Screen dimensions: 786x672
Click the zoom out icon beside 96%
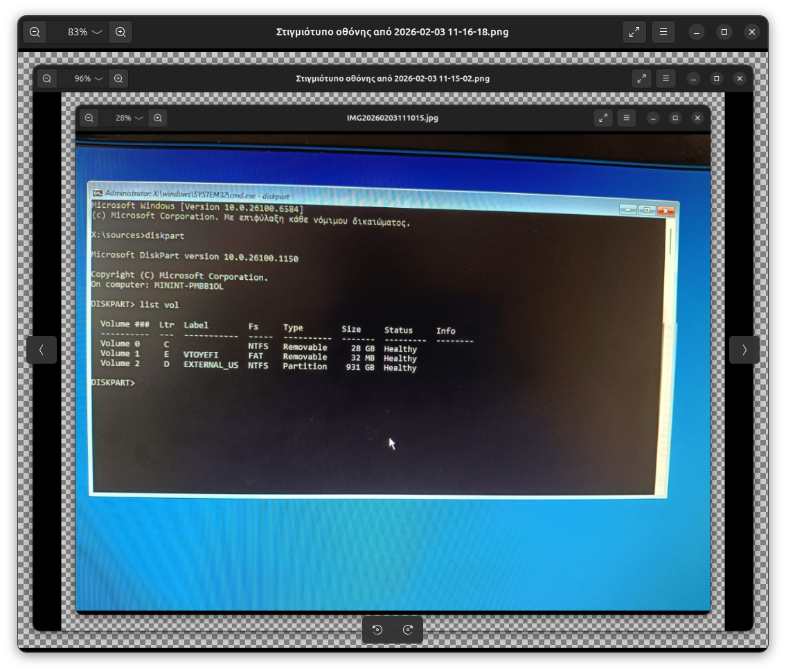click(x=47, y=78)
